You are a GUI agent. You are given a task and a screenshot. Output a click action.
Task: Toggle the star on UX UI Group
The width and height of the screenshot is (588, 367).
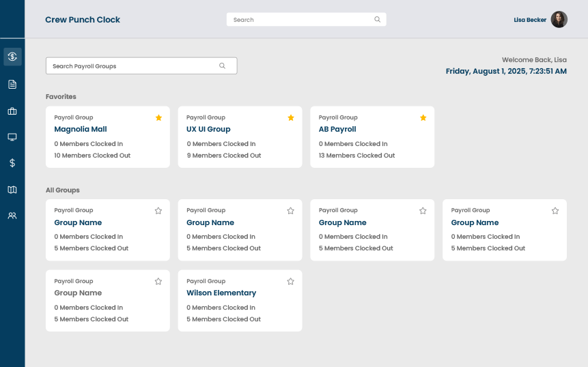click(x=291, y=118)
